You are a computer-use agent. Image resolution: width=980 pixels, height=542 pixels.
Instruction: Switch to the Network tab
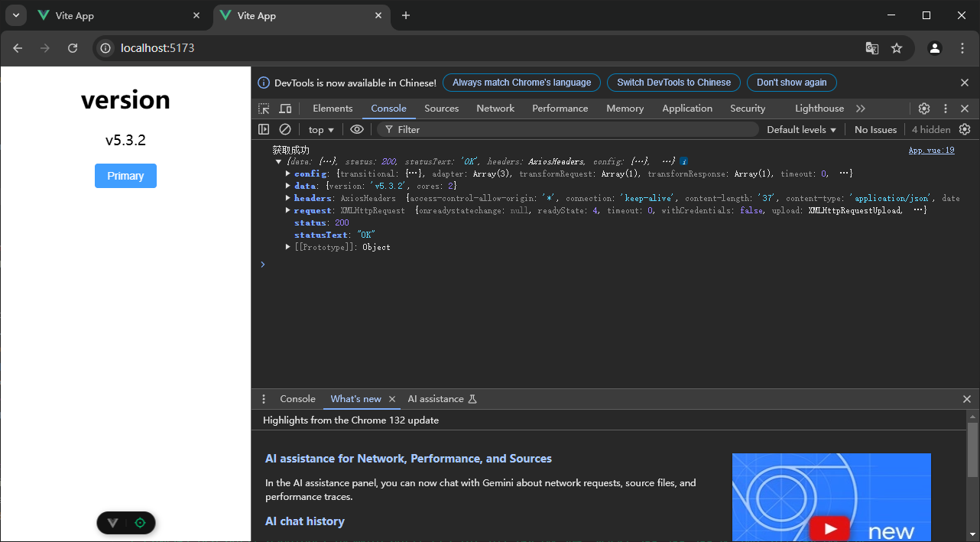[495, 109]
